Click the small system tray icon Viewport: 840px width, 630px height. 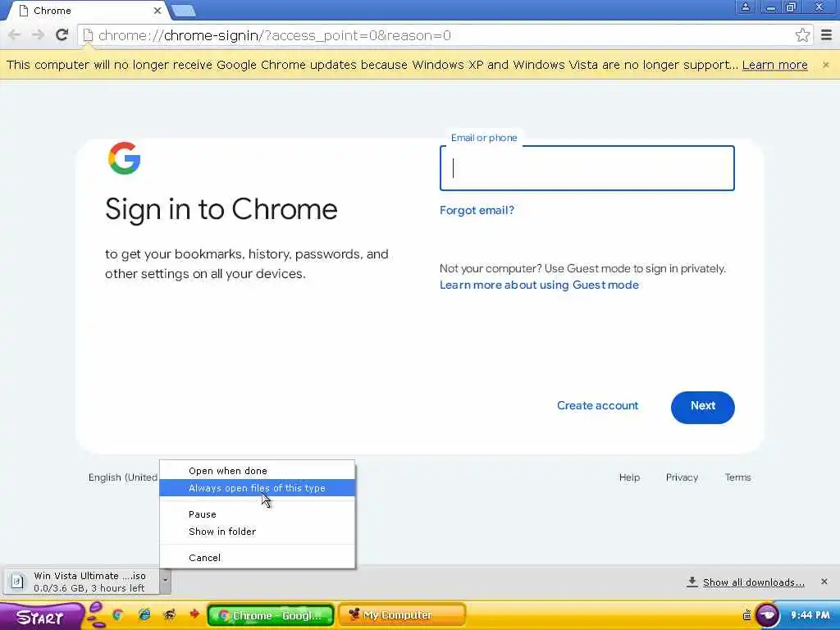[746, 615]
